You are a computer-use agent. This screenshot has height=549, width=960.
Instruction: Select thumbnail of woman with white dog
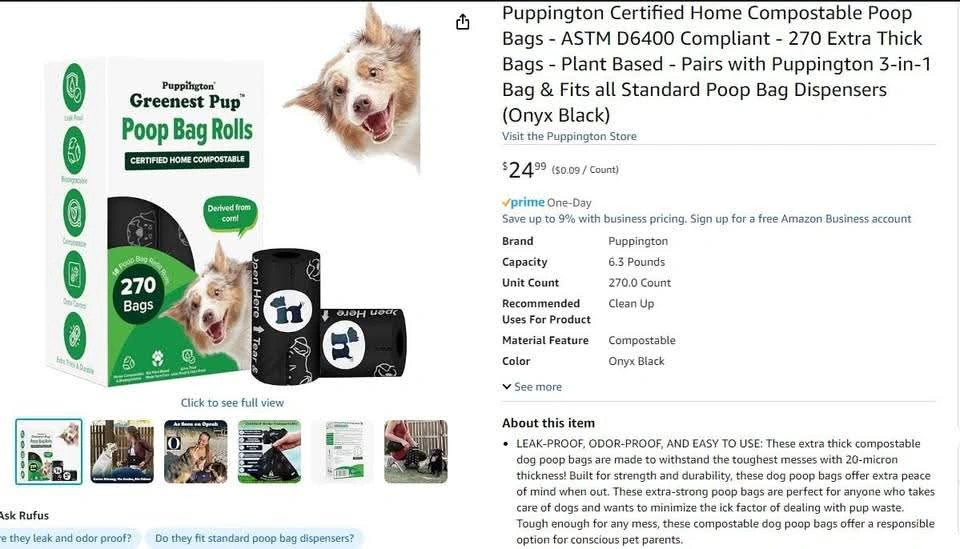(122, 452)
